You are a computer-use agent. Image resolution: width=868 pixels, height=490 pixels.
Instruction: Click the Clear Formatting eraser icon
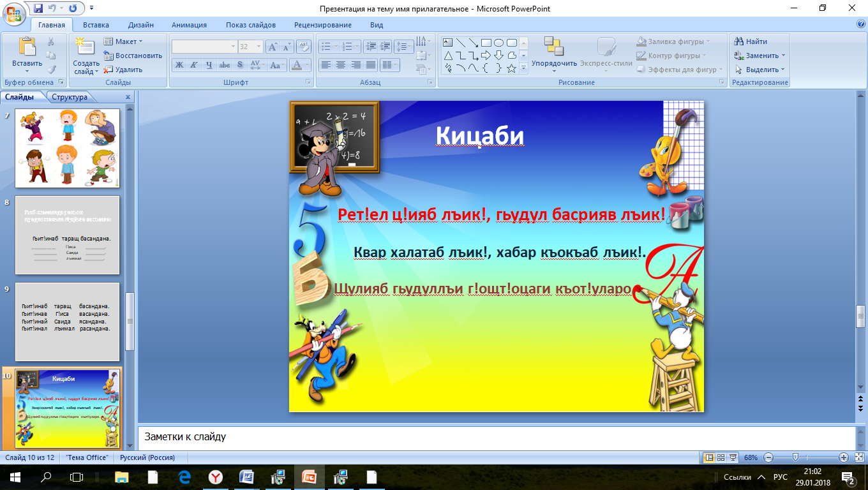304,47
